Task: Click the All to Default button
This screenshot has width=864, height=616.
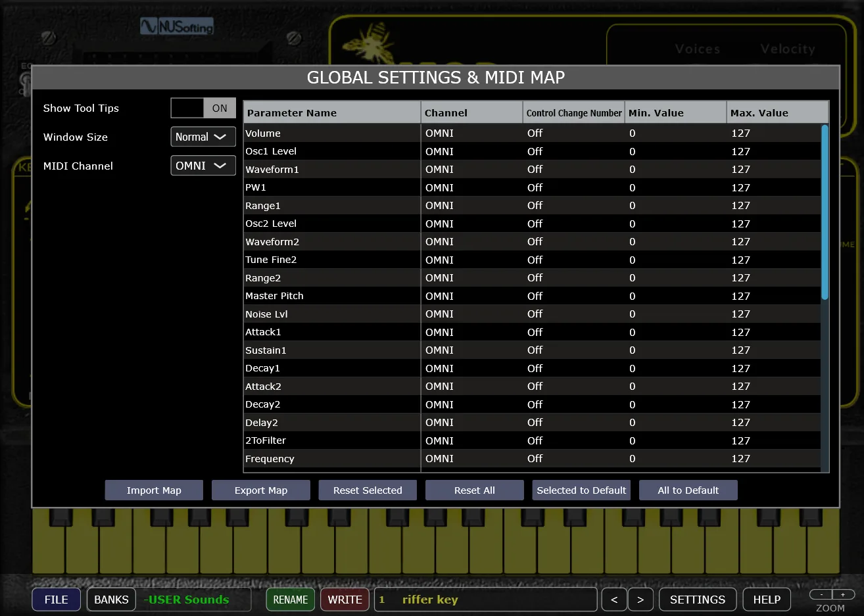Action: tap(688, 490)
